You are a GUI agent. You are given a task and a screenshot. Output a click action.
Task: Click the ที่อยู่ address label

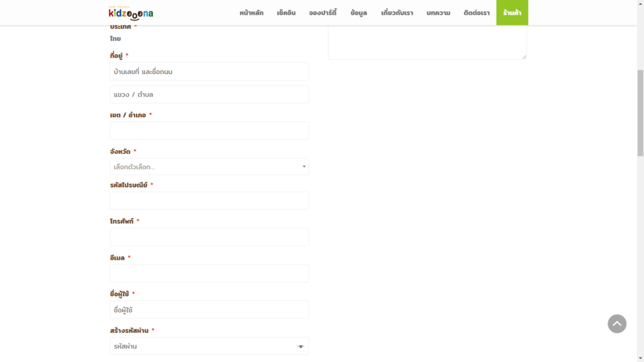click(x=116, y=55)
